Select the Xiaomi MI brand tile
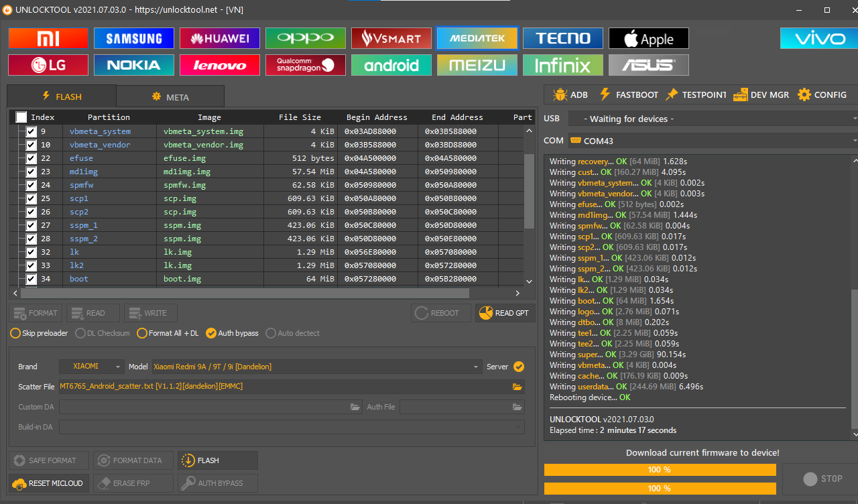This screenshot has width=858, height=504. (x=48, y=38)
